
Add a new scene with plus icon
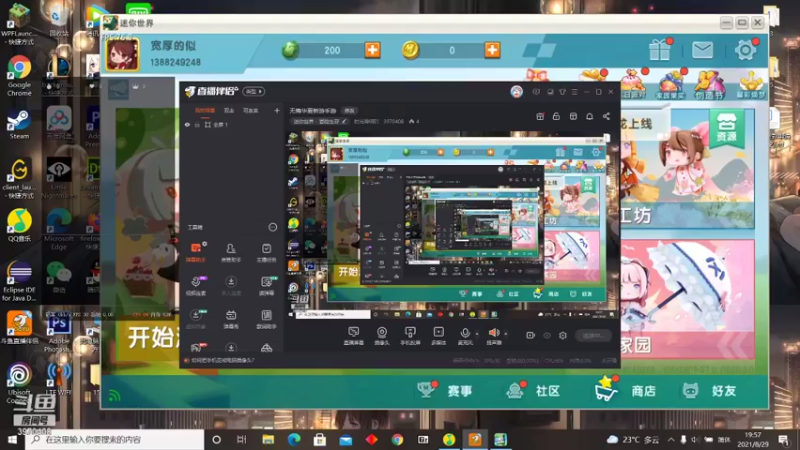coord(277,110)
